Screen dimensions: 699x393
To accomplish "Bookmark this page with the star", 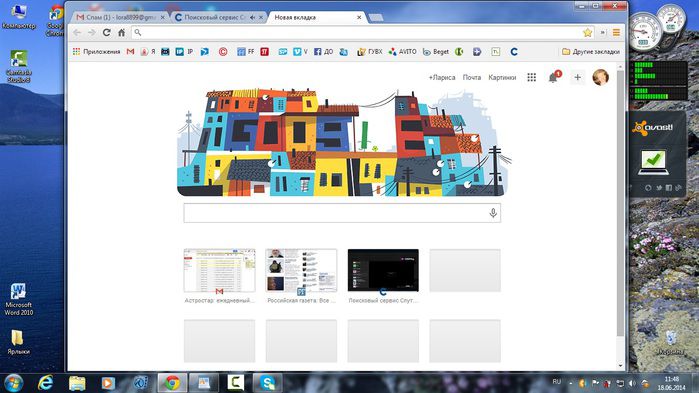I will (588, 33).
